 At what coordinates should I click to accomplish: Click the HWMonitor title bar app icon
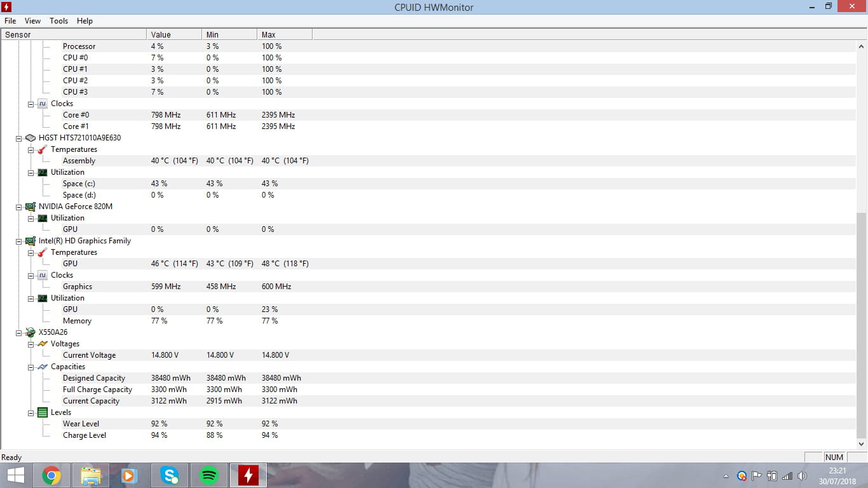coord(7,7)
